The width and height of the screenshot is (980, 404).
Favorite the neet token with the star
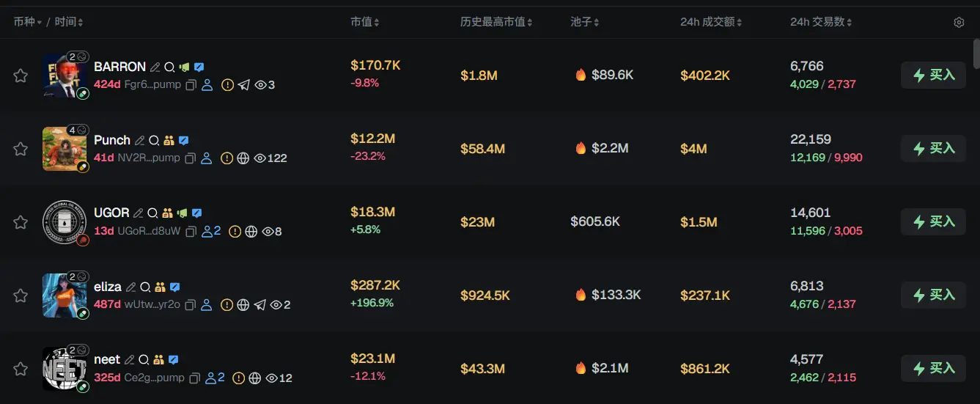[21, 369]
